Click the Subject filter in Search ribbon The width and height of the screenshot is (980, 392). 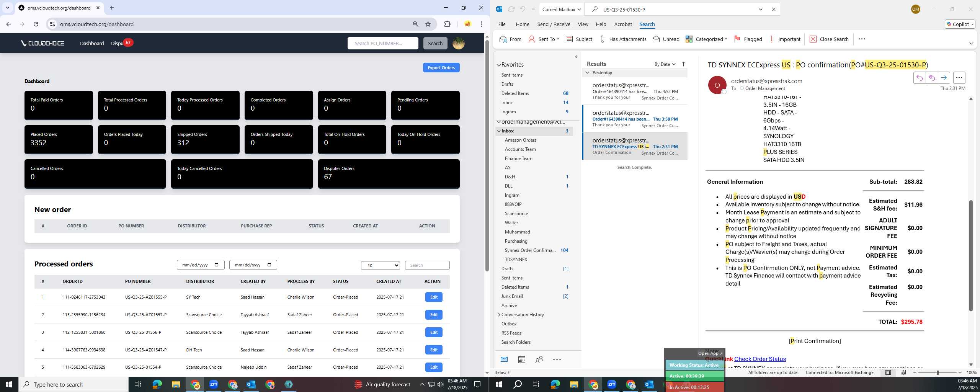[579, 39]
